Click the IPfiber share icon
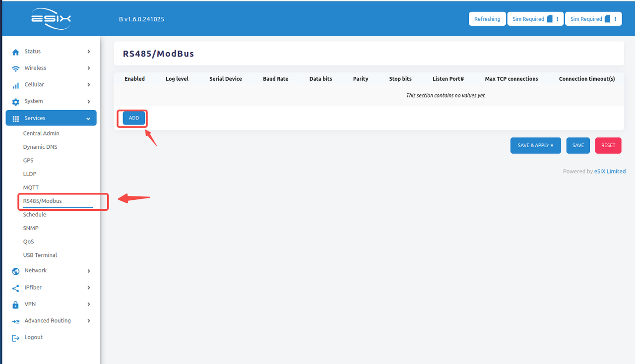Viewport: 635px width, 364px height. coord(15,288)
